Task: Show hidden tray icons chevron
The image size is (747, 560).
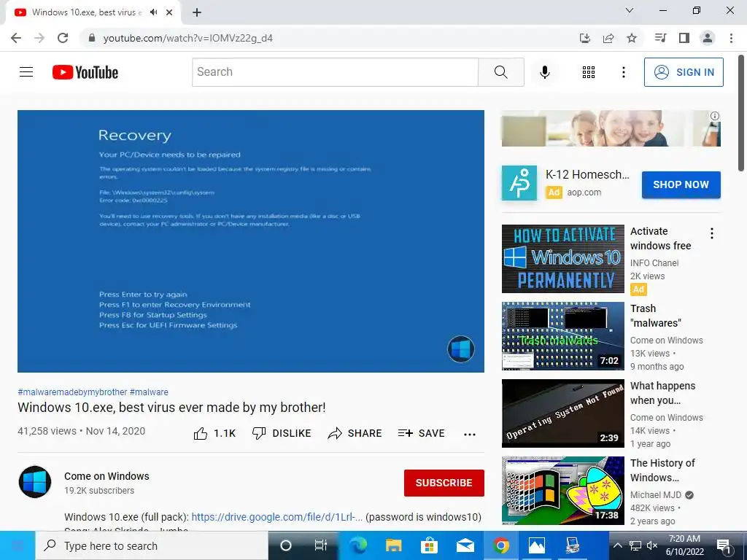Action: [617, 545]
